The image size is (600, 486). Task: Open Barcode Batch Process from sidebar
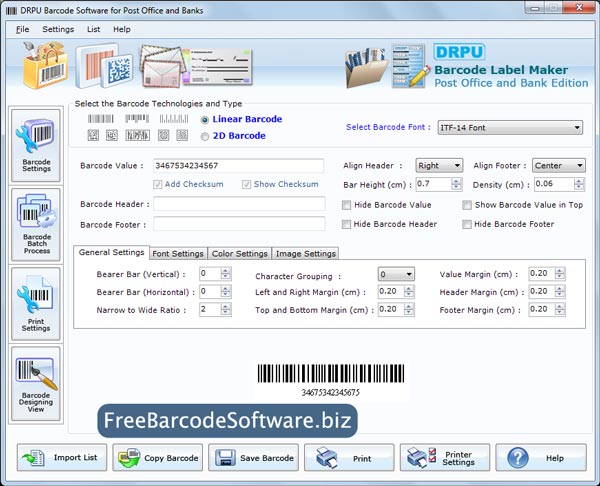point(36,225)
